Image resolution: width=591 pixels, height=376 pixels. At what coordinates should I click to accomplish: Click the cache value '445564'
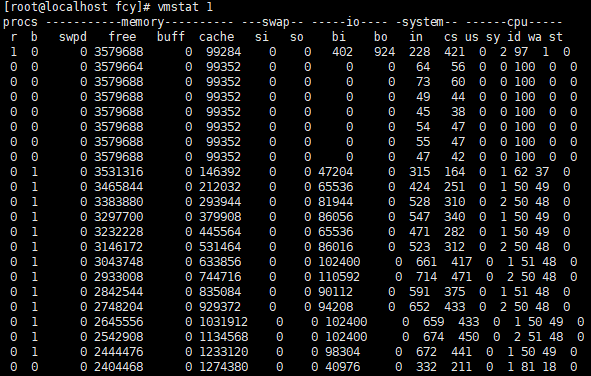(220, 232)
